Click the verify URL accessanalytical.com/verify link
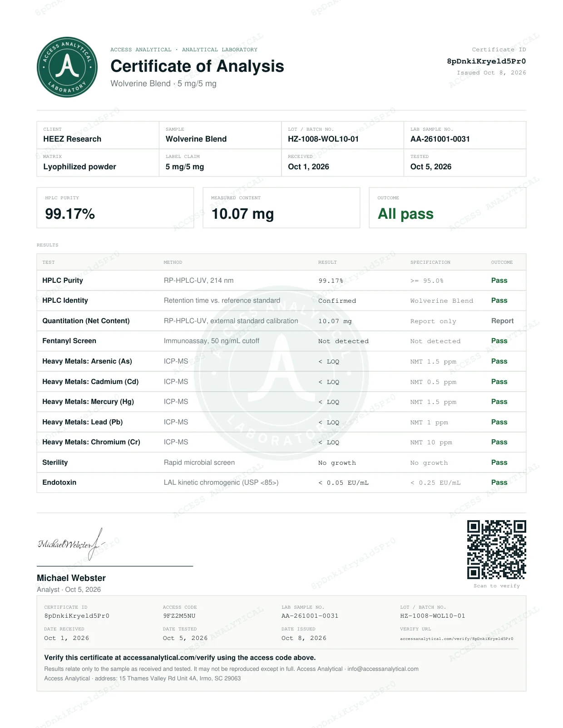563x728 pixels. point(456,639)
